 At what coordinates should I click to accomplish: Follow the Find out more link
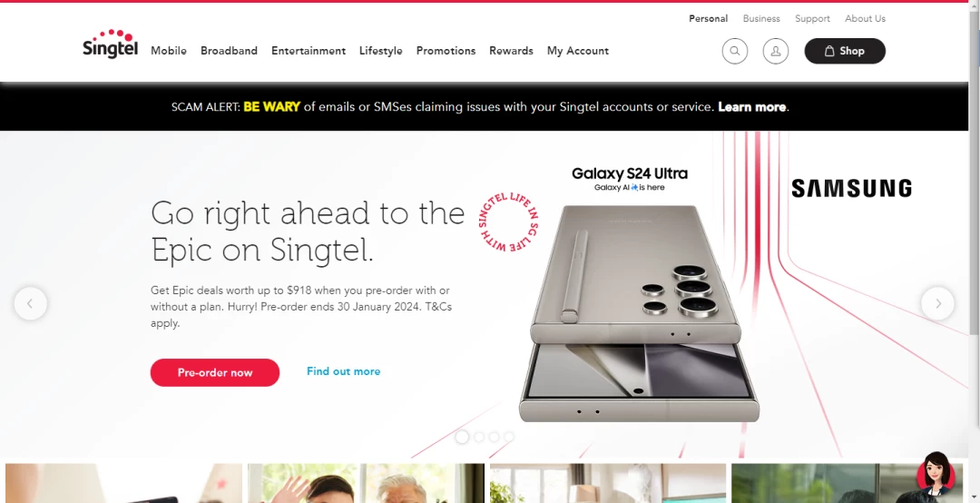pyautogui.click(x=343, y=371)
